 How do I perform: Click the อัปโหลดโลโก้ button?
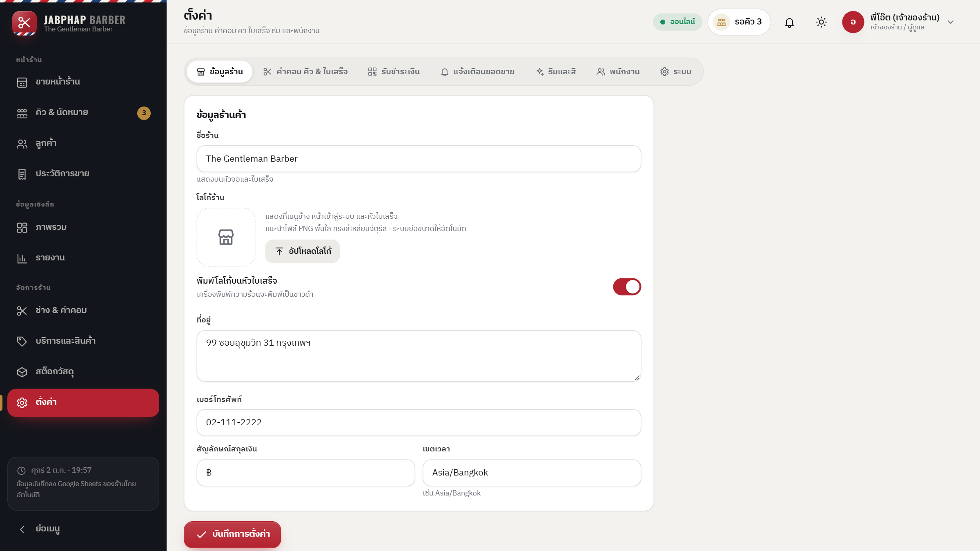[303, 251]
